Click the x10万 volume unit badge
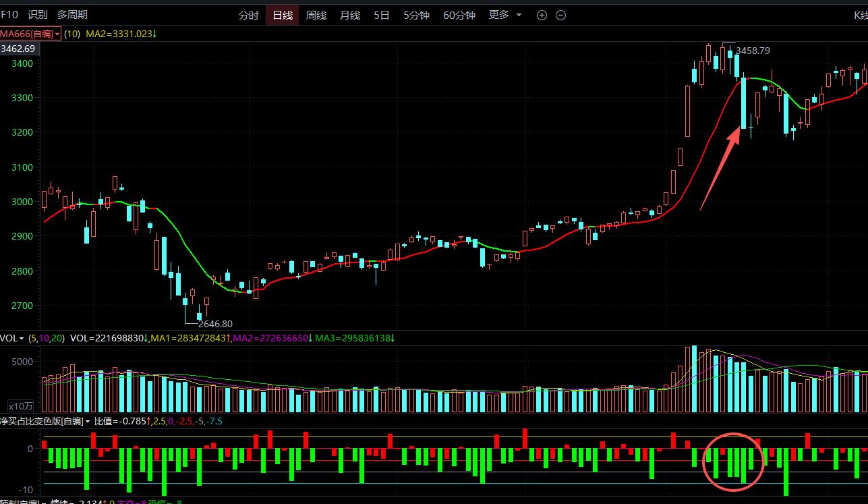The image size is (868, 504). (x=20, y=406)
